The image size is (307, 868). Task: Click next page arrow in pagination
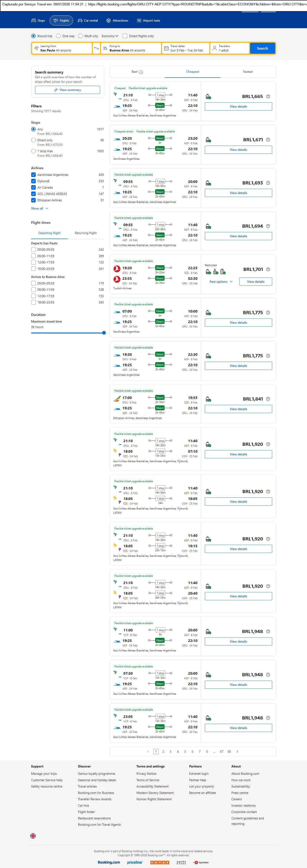(x=237, y=751)
